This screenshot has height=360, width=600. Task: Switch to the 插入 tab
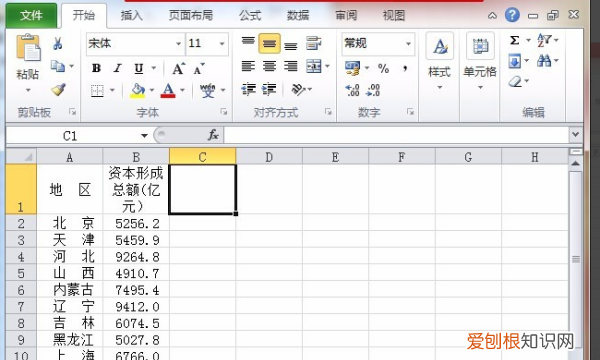point(132,16)
